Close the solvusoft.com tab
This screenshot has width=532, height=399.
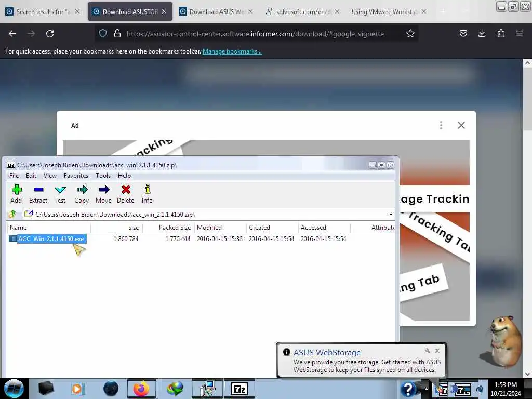pyautogui.click(x=337, y=11)
